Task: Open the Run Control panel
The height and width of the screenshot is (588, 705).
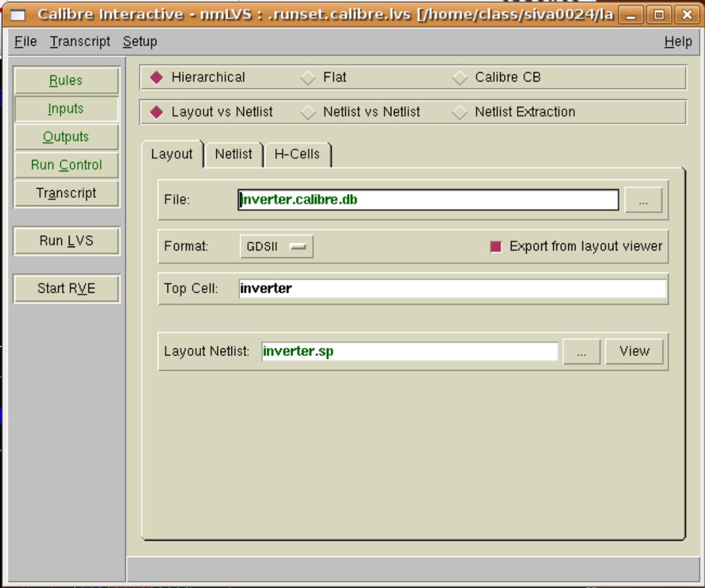Action: pyautogui.click(x=66, y=165)
